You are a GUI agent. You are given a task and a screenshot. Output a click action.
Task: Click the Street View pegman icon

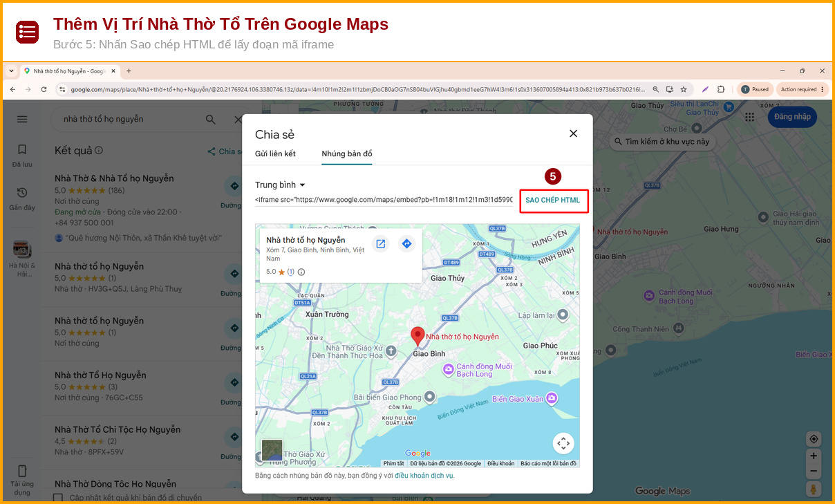pyautogui.click(x=814, y=489)
